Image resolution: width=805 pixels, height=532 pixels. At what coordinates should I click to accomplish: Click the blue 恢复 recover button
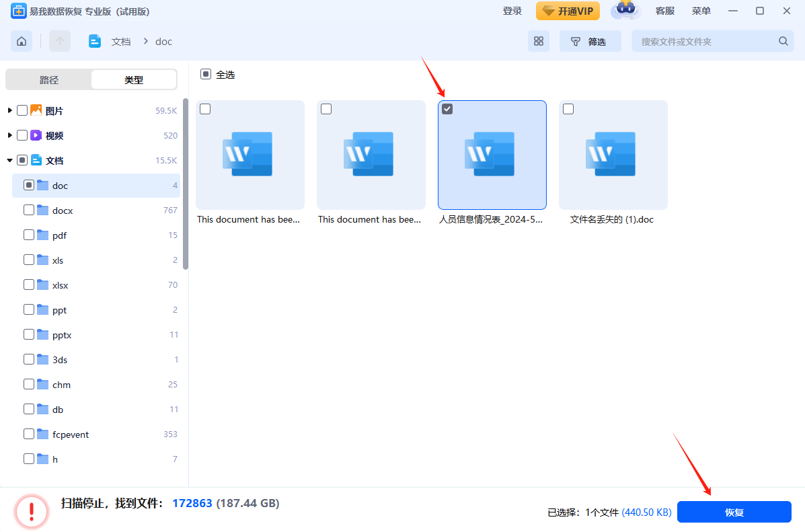pos(734,512)
